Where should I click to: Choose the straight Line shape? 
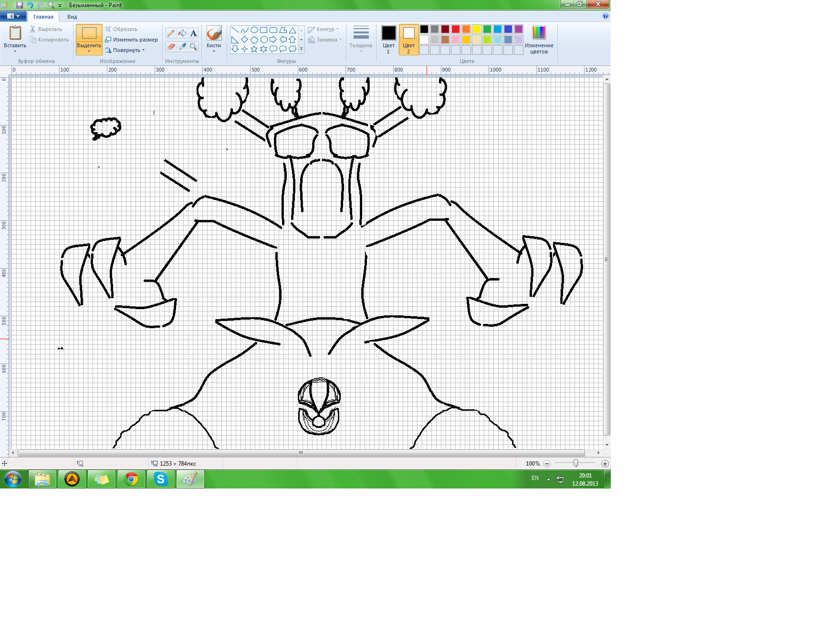point(235,30)
